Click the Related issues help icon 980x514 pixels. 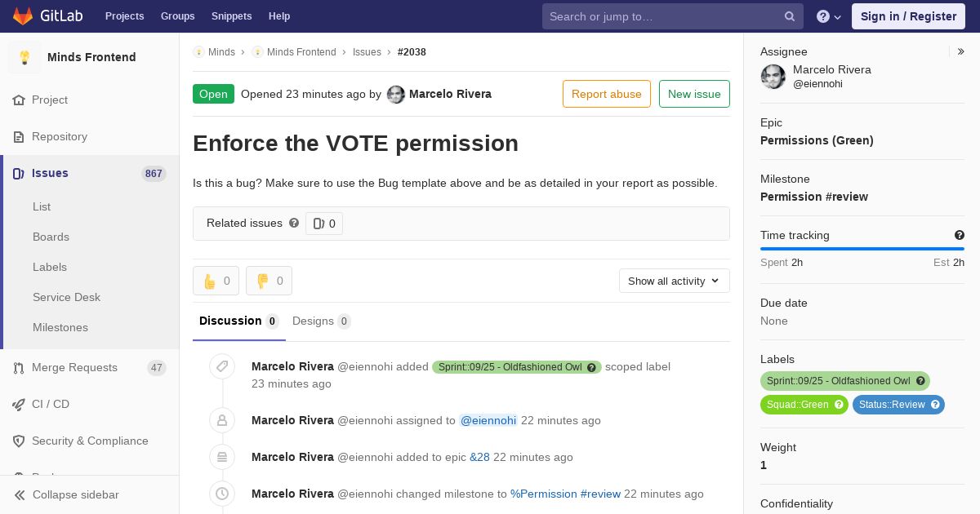pyautogui.click(x=294, y=223)
